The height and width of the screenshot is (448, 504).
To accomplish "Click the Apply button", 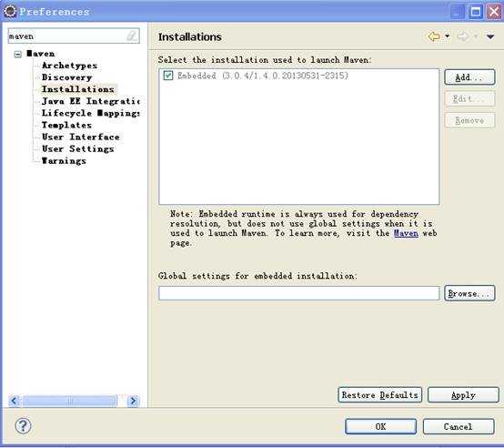I will [x=463, y=394].
